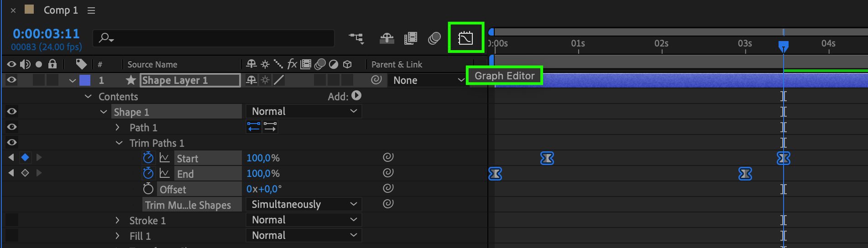Image resolution: width=868 pixels, height=248 pixels.
Task: Click the Start value 100,0%
Action: pyautogui.click(x=263, y=158)
